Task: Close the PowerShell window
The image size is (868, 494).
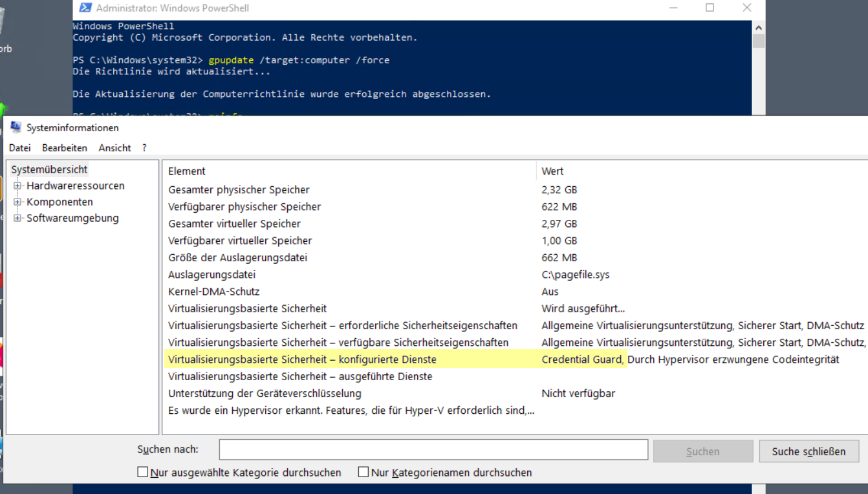Action: coord(747,8)
